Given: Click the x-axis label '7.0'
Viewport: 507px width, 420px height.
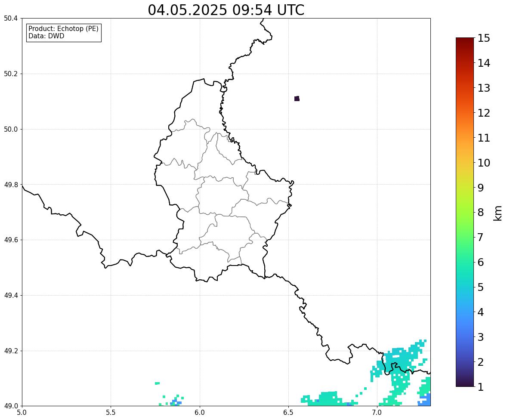Looking at the screenshot, I should [377, 413].
